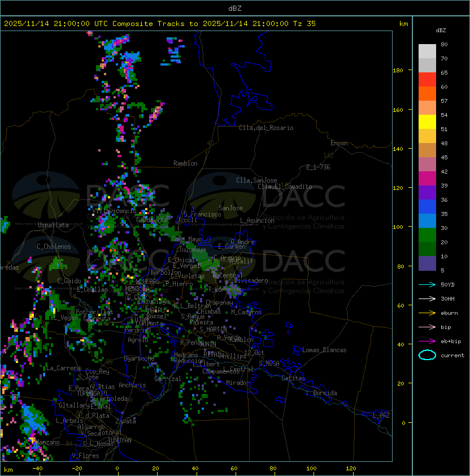Click the 'Lomas_Blancas' blue outlined polygon
This screenshot has height=476, width=470.
pos(298,350)
